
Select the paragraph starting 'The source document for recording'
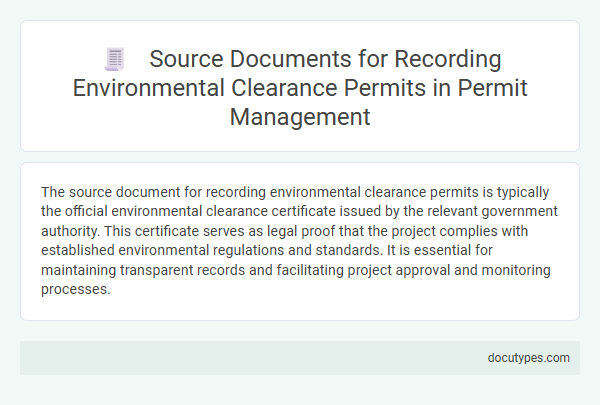[299, 241]
